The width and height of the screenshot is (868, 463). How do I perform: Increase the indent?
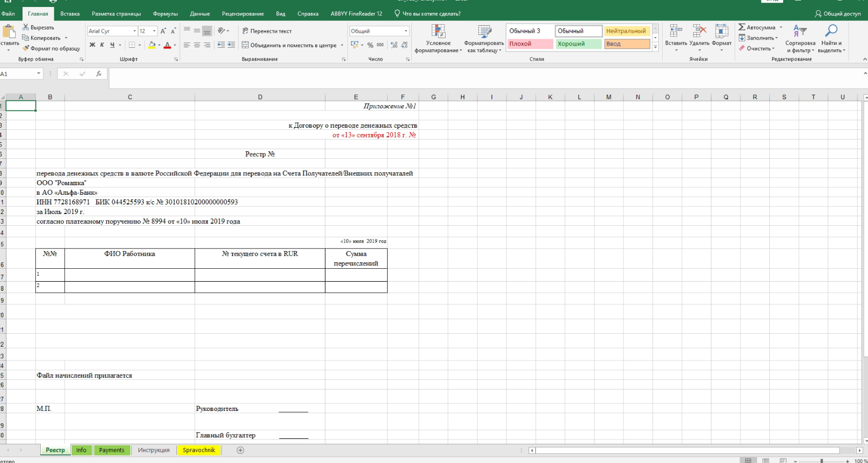click(231, 45)
